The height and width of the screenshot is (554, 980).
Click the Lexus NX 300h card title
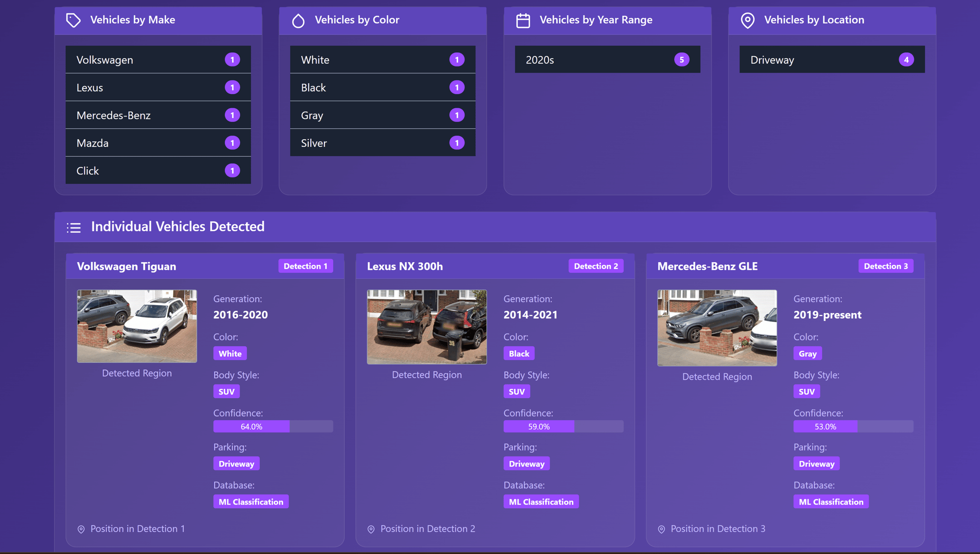(405, 266)
